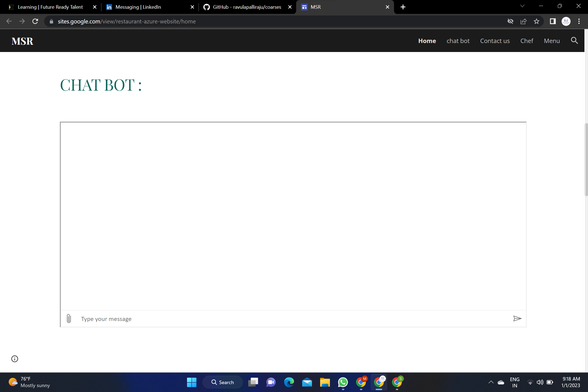Open Microsoft Edge from the taskbar

click(x=289, y=382)
